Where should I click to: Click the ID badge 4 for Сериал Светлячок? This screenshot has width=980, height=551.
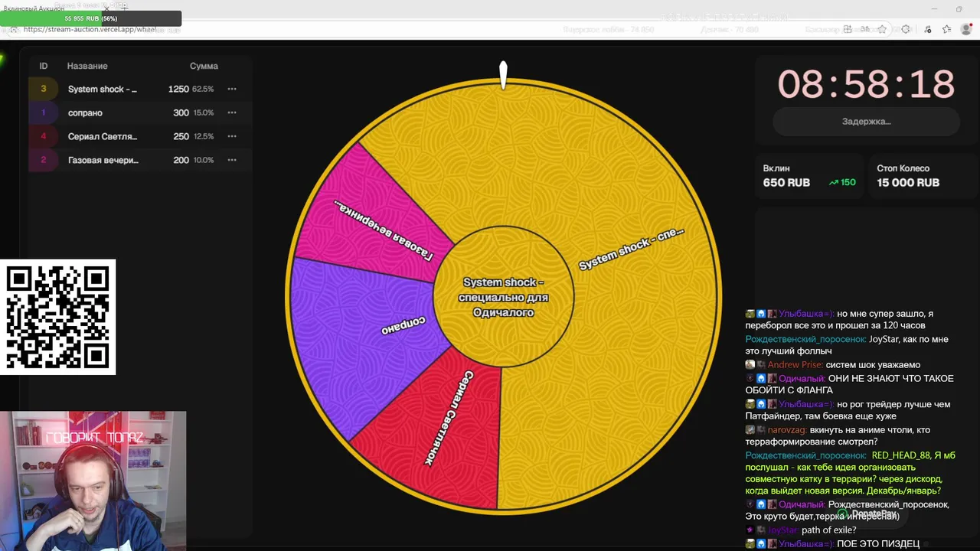pyautogui.click(x=44, y=136)
